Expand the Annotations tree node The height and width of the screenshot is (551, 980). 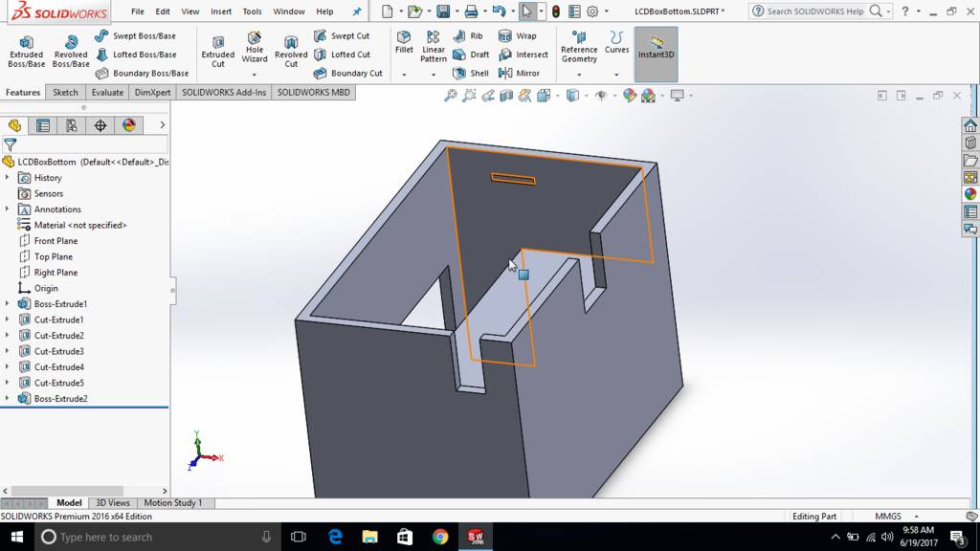coord(8,209)
